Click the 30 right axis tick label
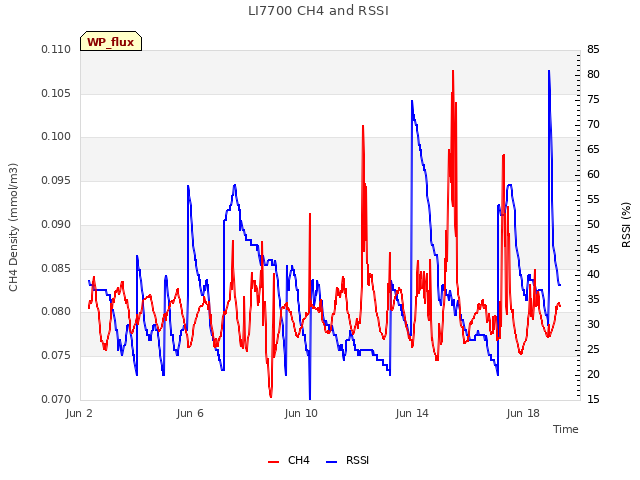The width and height of the screenshot is (640, 480). click(593, 324)
